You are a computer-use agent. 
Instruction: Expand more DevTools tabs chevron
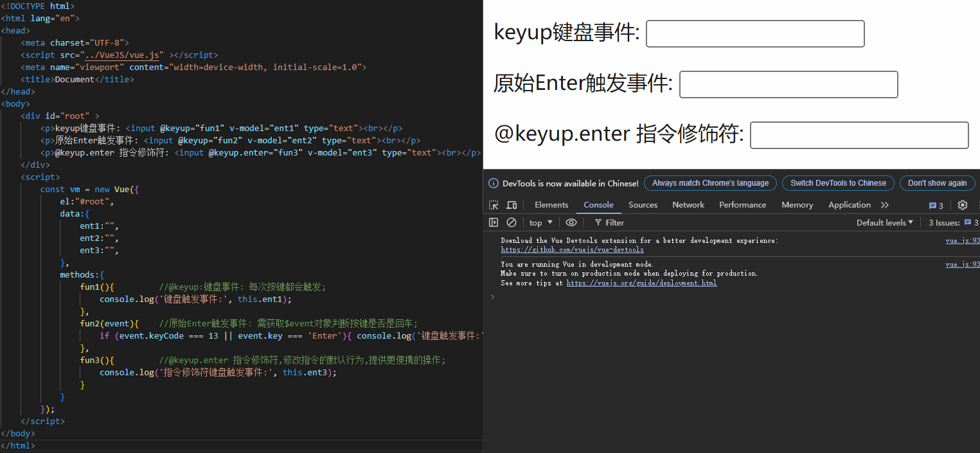(885, 205)
